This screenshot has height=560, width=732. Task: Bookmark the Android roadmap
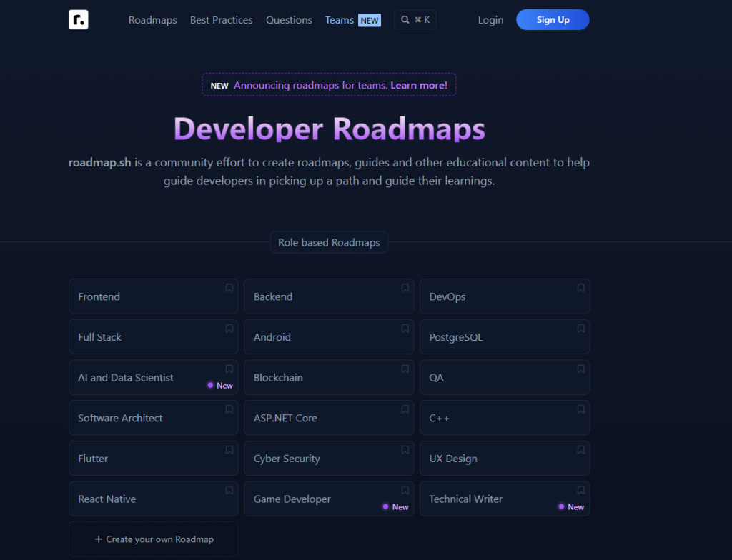click(405, 329)
